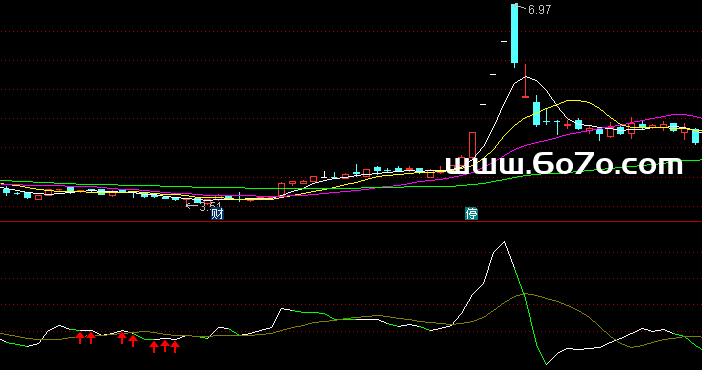The image size is (702, 370).
Task: Click the 3.51 low price label
Action: pos(210,207)
